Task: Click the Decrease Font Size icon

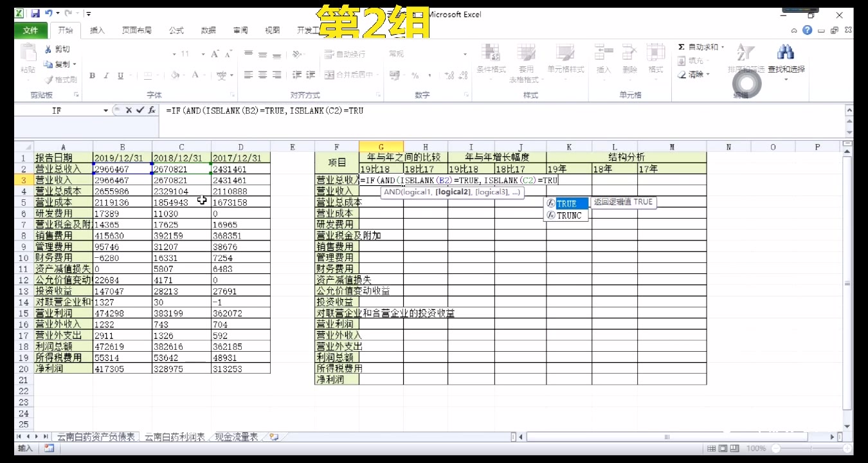Action: pos(229,54)
